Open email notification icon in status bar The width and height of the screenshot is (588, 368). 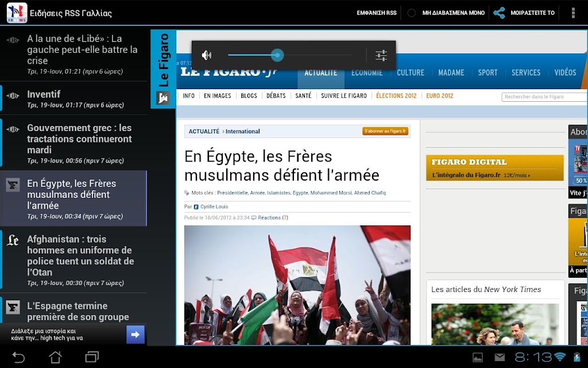pyautogui.click(x=500, y=357)
